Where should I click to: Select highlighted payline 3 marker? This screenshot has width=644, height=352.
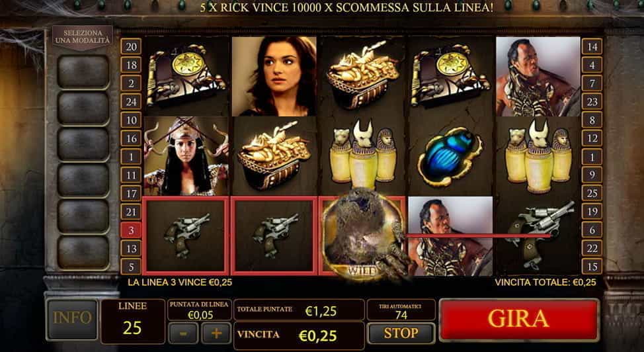tap(132, 230)
